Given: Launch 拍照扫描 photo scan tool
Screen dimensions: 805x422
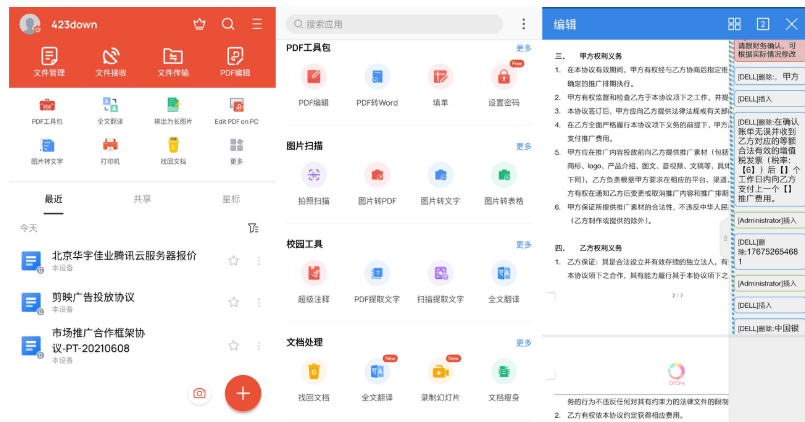Looking at the screenshot, I should coord(313,180).
